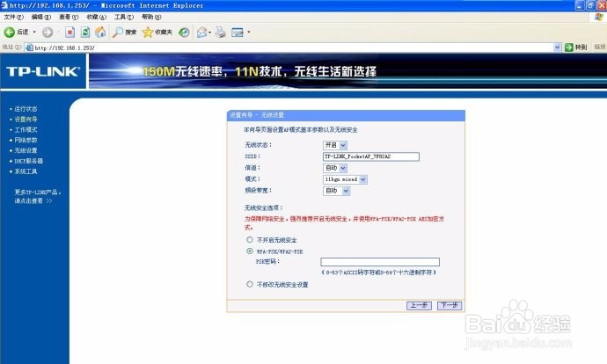607x364 pixels.
Task: Open dropdown arrow next to Back button
Action: click(34, 33)
